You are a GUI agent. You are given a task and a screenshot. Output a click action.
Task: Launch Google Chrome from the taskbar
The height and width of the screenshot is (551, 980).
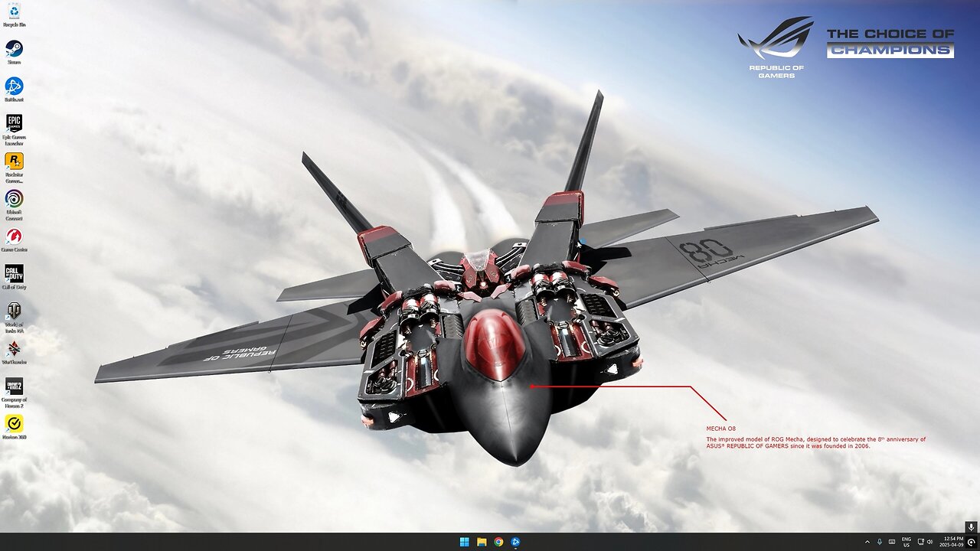click(498, 542)
